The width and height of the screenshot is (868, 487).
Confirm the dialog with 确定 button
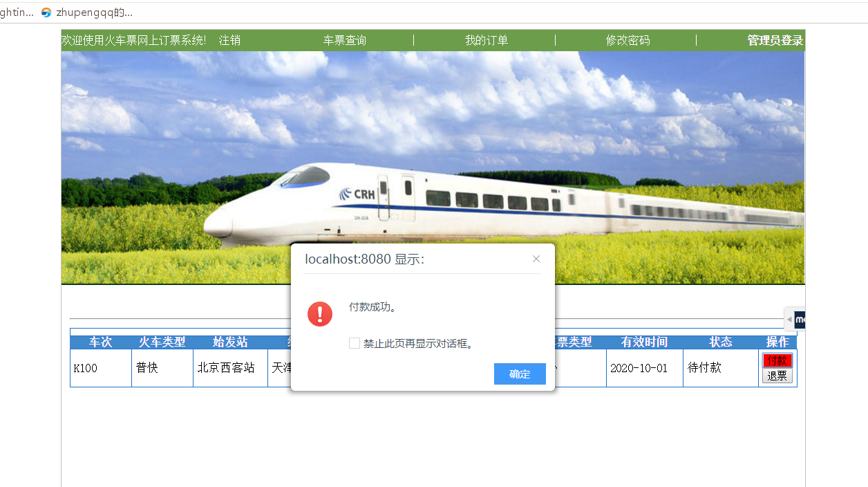click(520, 374)
